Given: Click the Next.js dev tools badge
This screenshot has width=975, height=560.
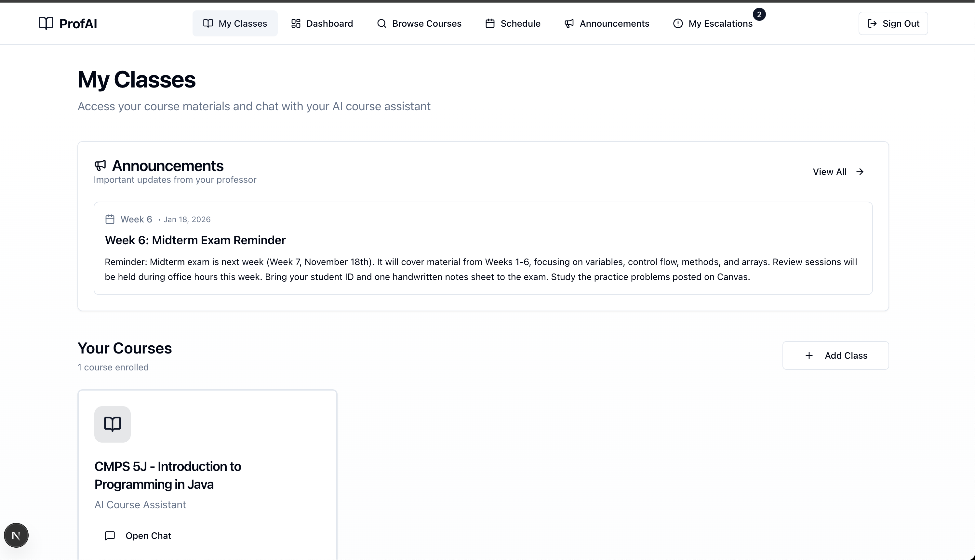Looking at the screenshot, I should (16, 535).
